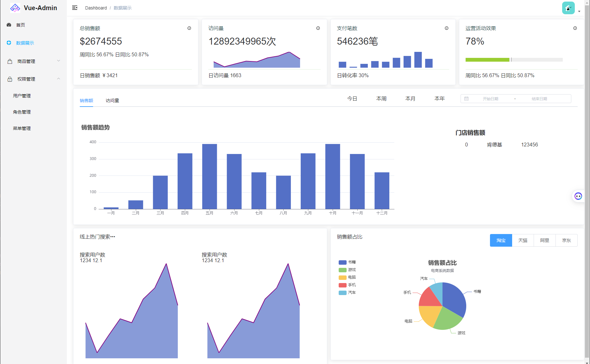Click the green 游戏 slice of pie chart
The height and width of the screenshot is (364, 590).
(x=447, y=319)
